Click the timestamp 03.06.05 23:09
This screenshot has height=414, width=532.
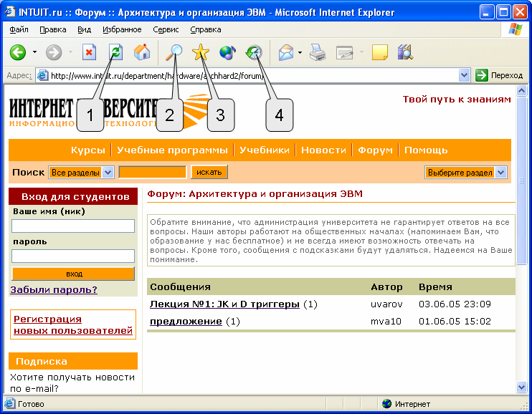pos(455,304)
